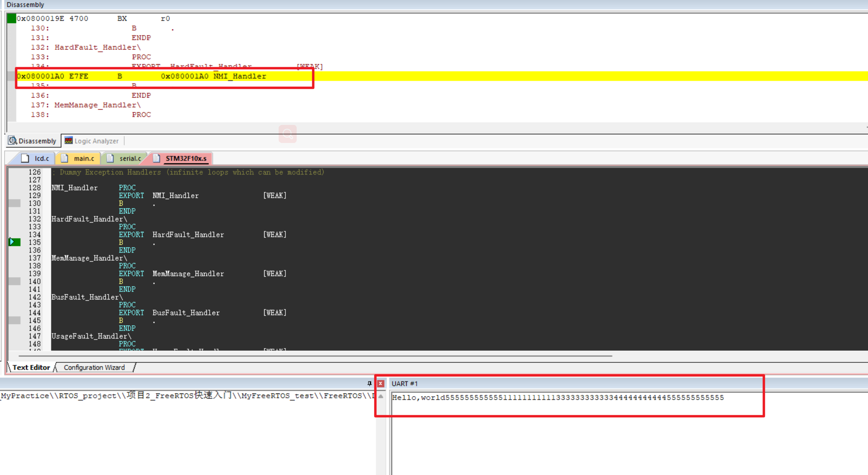Click the output panel scroll up arrow
The image size is (868, 475).
(x=381, y=397)
